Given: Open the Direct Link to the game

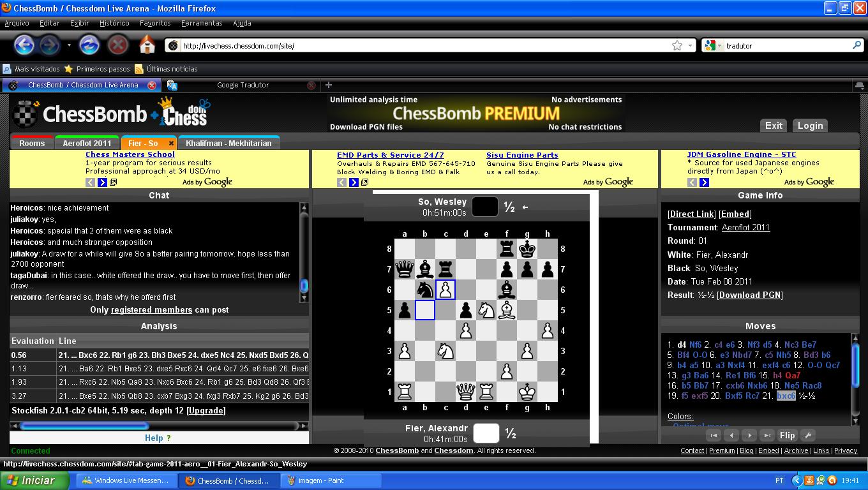Looking at the screenshot, I should 691,214.
